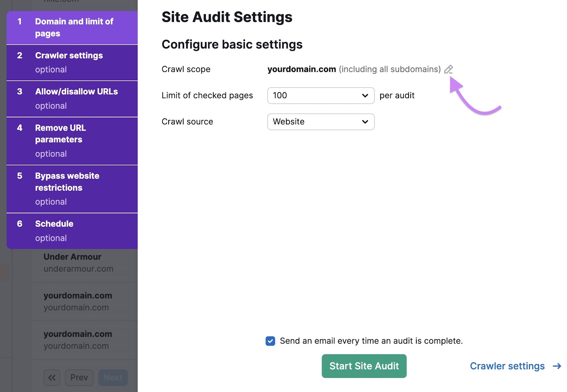Expand the crawl source selector
Screen dimensions: 567x392
365,121
